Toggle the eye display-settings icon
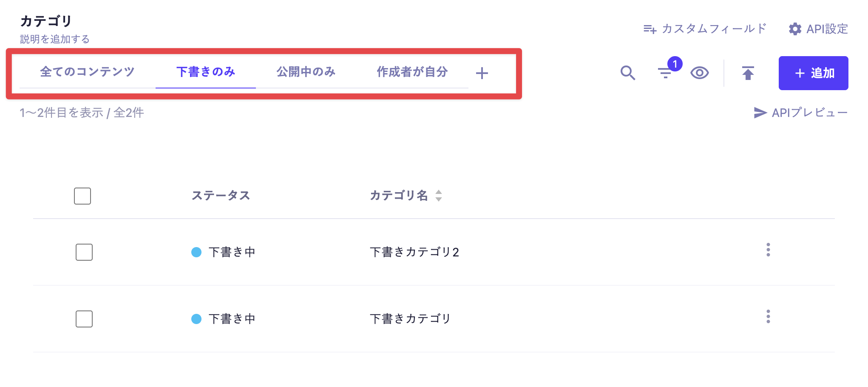Viewport: 868px width, 387px height. pos(699,73)
